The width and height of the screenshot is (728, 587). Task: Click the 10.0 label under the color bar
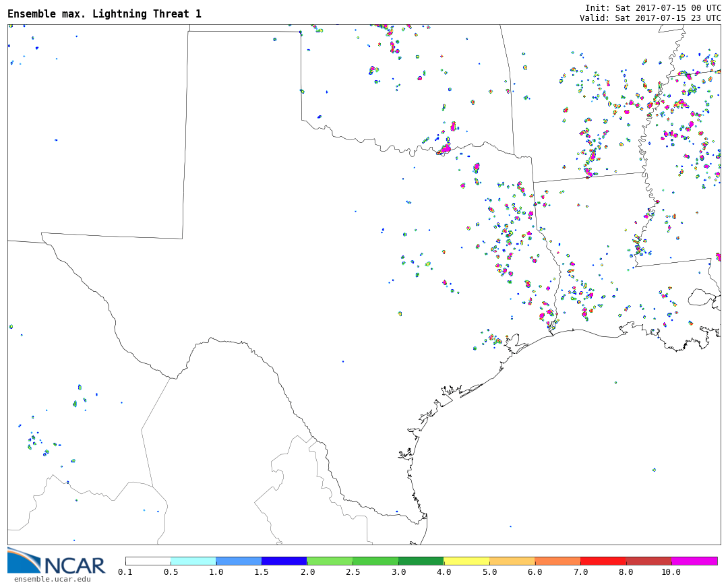tap(671, 572)
